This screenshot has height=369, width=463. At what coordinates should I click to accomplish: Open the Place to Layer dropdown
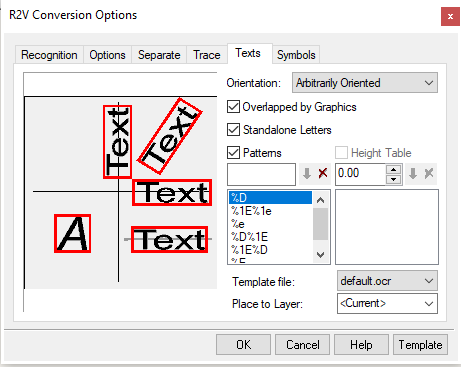pyautogui.click(x=387, y=304)
